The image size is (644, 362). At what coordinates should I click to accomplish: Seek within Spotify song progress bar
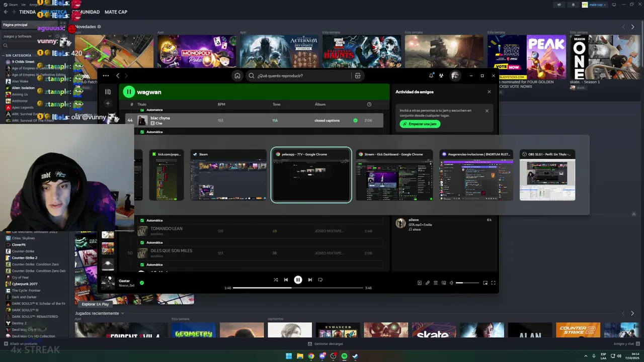(298, 288)
